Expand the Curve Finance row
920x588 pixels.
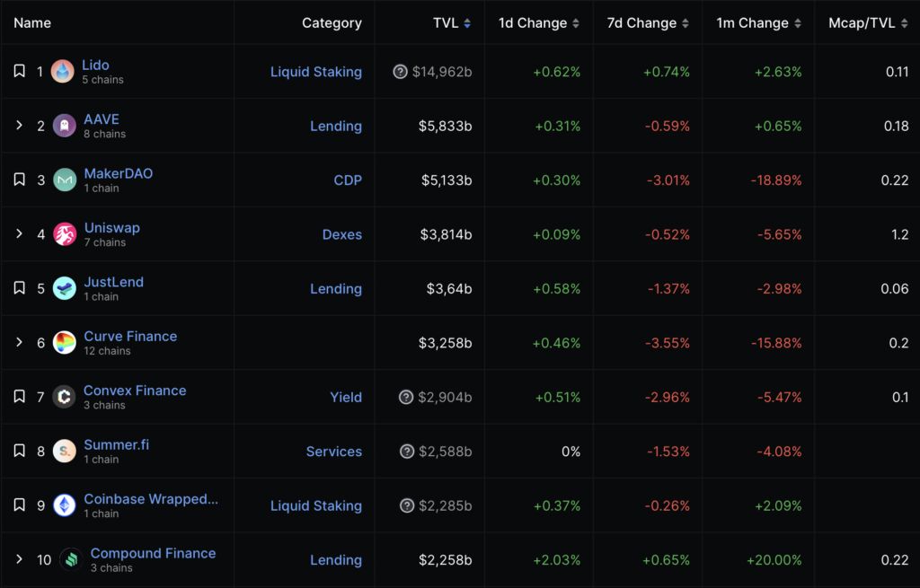coord(19,343)
